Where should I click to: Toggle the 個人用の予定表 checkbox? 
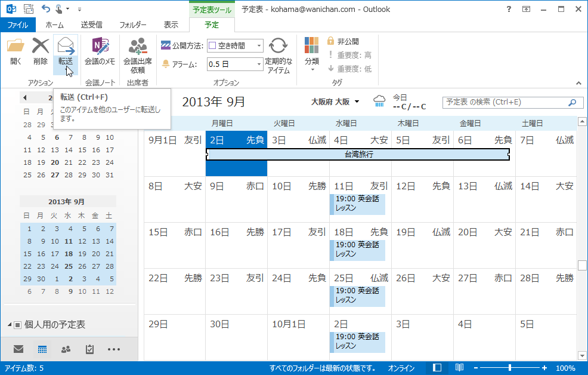[x=18, y=325]
